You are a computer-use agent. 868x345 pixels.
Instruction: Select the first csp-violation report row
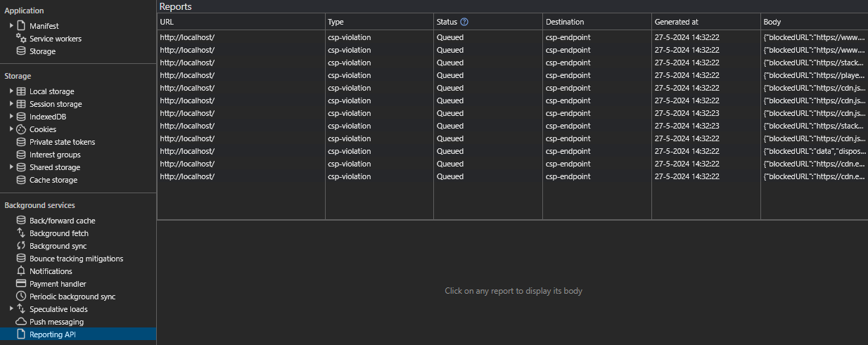pos(380,37)
